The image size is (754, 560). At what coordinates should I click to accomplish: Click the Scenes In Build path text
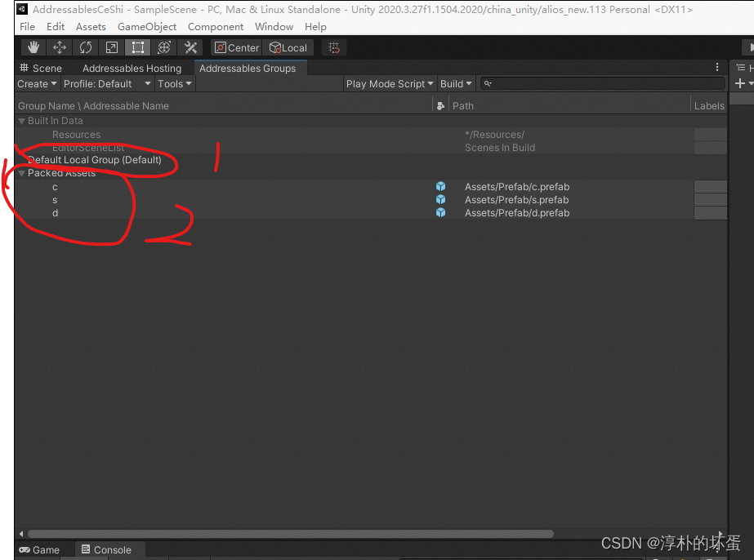500,148
